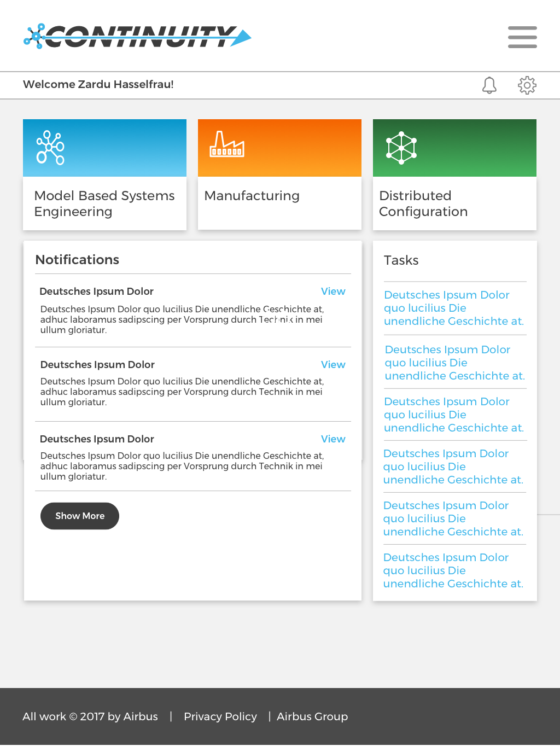The height and width of the screenshot is (746, 560).
Task: Open the hamburger menu
Action: (522, 37)
